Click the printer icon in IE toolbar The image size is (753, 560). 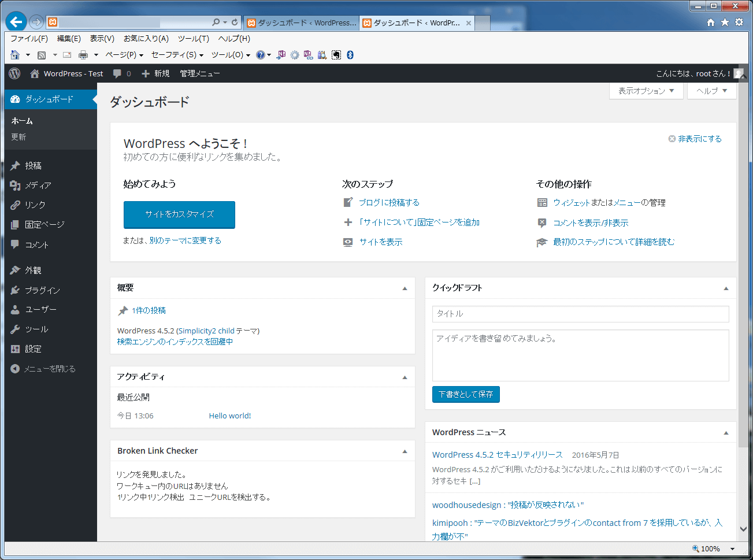tap(83, 55)
